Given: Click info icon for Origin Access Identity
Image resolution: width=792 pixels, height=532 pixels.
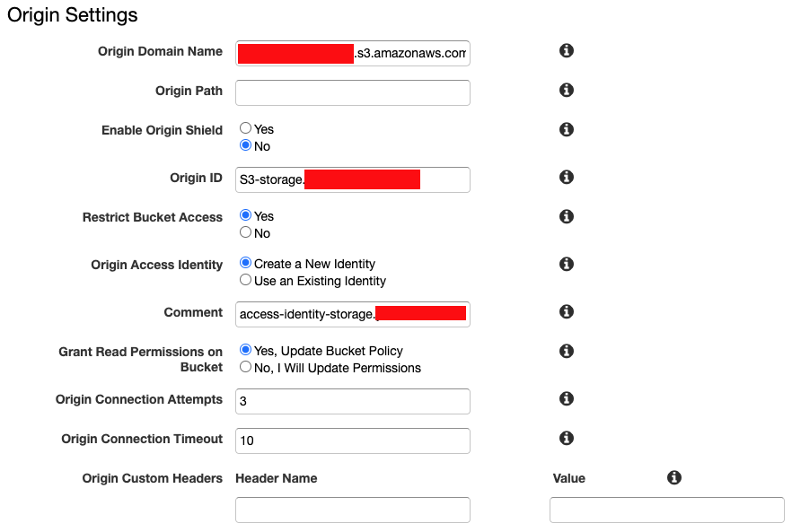Looking at the screenshot, I should tap(567, 265).
